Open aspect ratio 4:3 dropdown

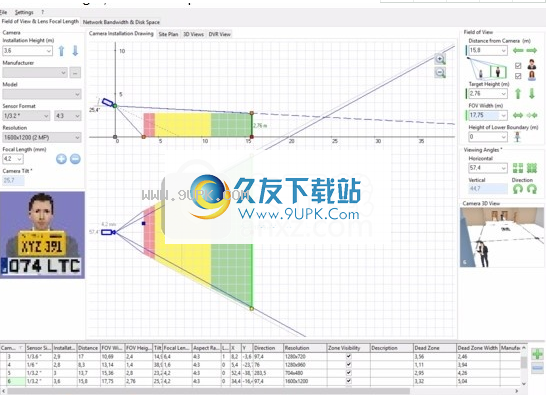coord(77,116)
